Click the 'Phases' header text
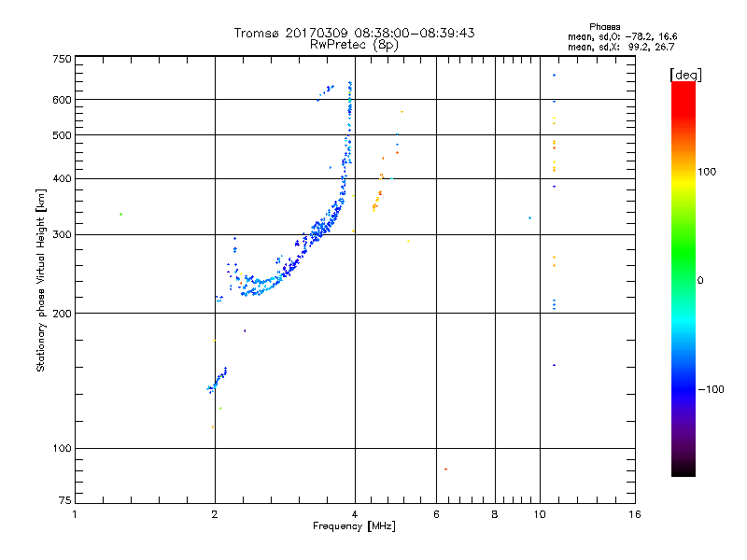This screenshot has height=560, width=747. (604, 27)
